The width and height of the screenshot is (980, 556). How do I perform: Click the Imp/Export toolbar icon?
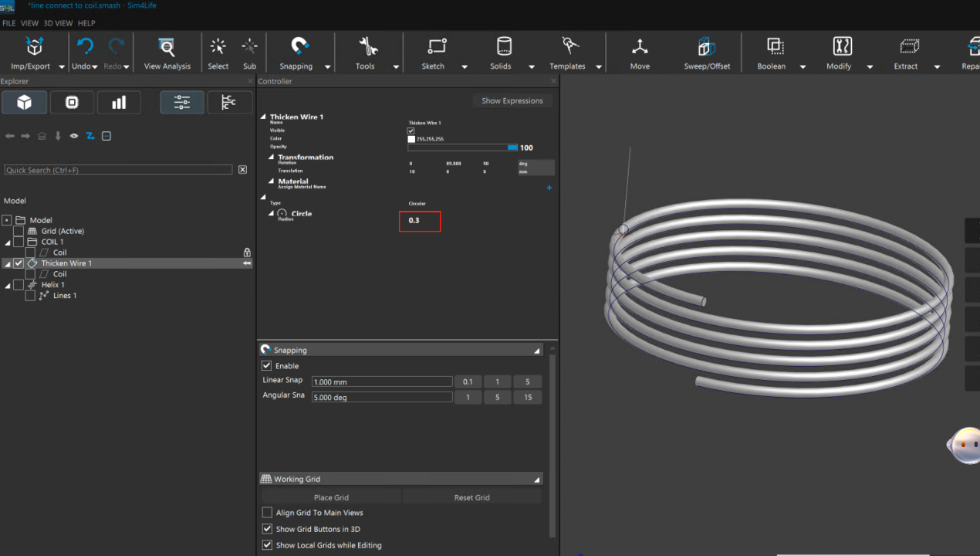(x=34, y=47)
